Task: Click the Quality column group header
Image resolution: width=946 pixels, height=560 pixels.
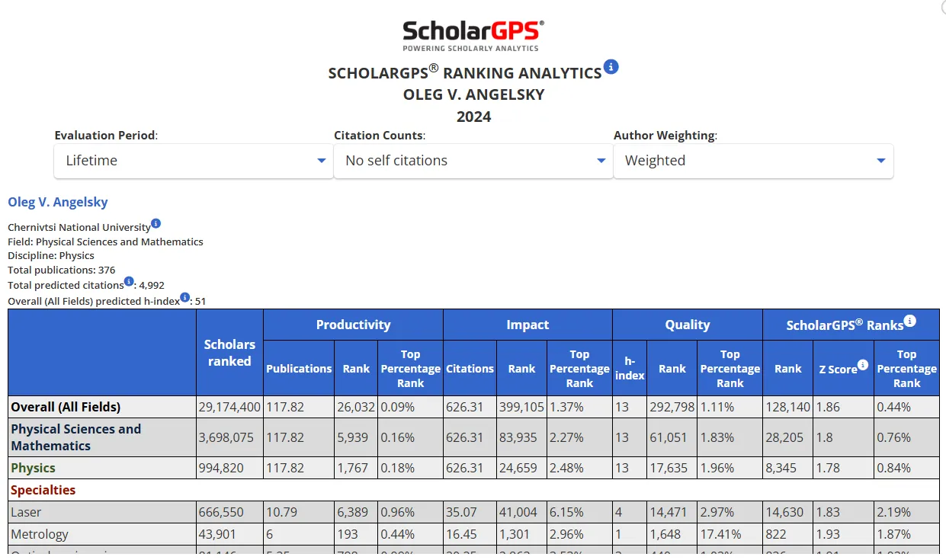Action: [x=687, y=325]
